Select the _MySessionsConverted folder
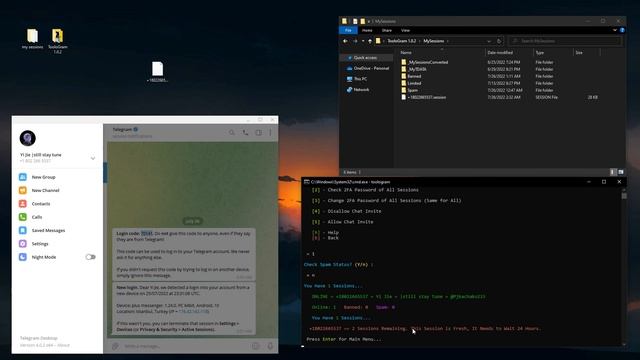The image size is (640, 360). click(x=424, y=62)
